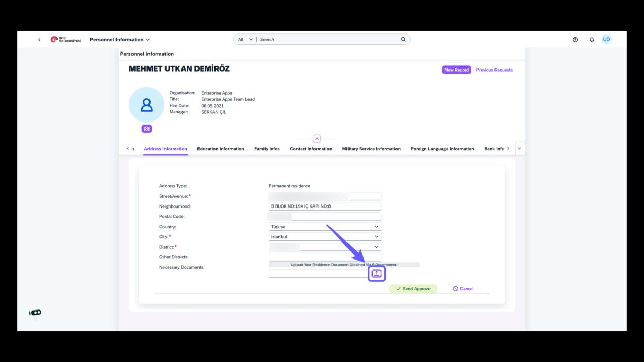The image size is (644, 362).
Task: Open the Education Information tab
Action: point(221,149)
